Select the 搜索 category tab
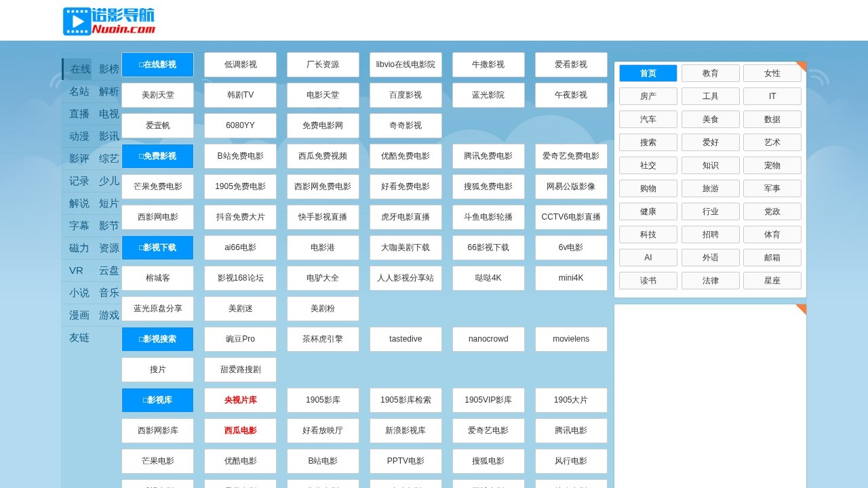 point(648,142)
